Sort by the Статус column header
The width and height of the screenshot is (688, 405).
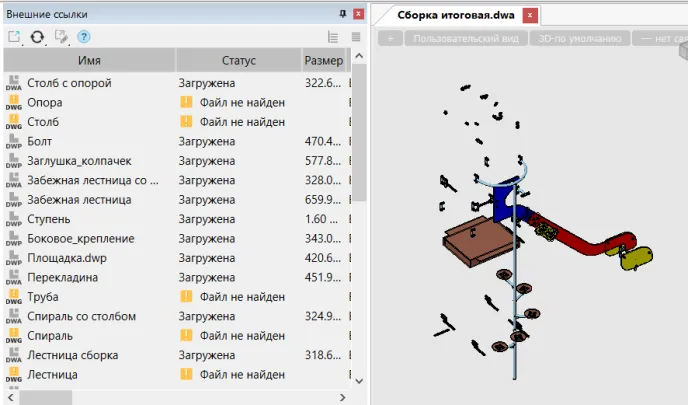point(239,60)
